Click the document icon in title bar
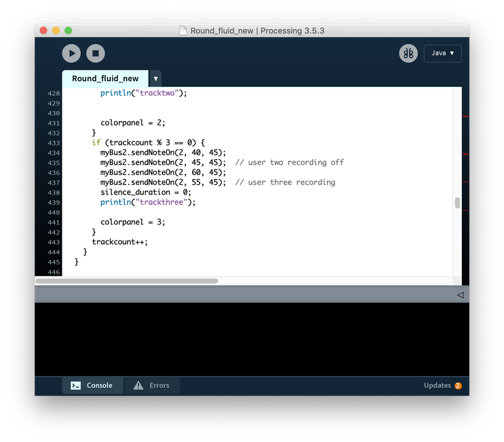The image size is (504, 442). [183, 30]
